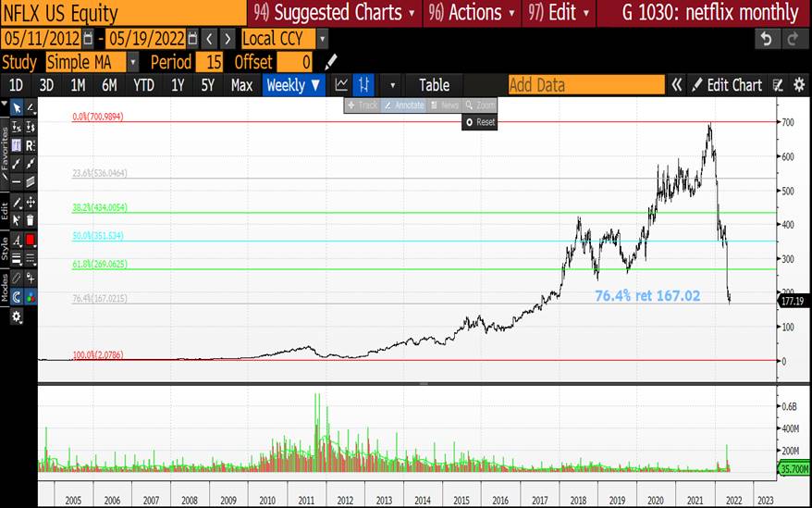812x508 pixels.
Task: Open the Actions menu
Action: pyautogui.click(x=473, y=12)
